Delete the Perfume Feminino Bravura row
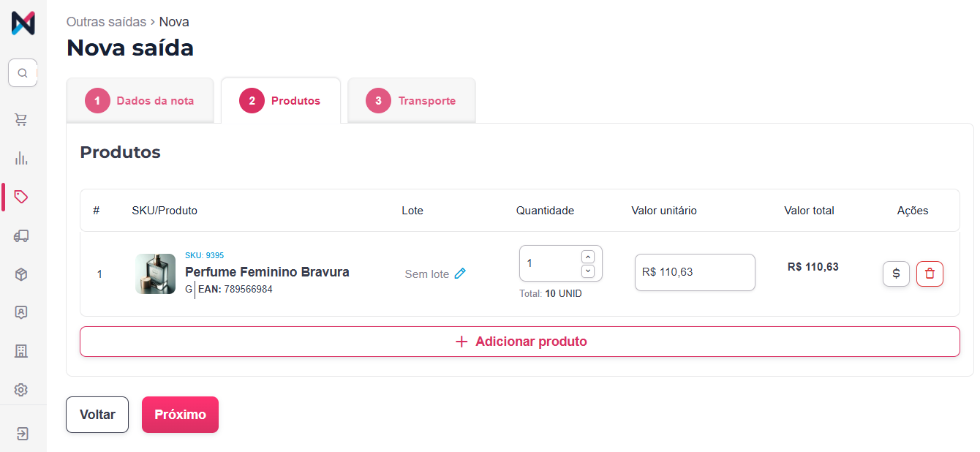Screen dimensions: 980x452 point(930,274)
